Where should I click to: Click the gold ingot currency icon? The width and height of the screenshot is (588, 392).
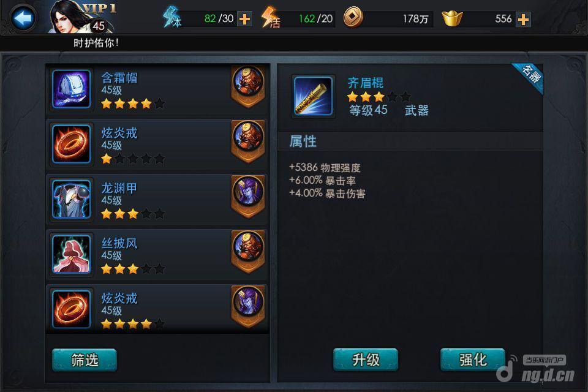pyautogui.click(x=452, y=18)
